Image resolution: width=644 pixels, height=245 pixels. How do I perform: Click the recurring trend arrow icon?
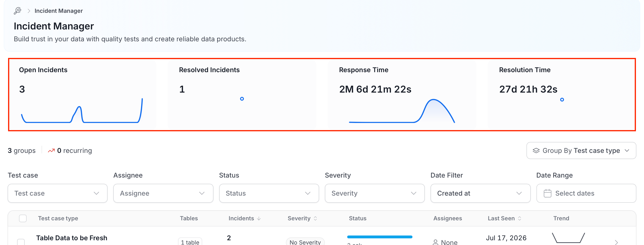click(x=51, y=151)
